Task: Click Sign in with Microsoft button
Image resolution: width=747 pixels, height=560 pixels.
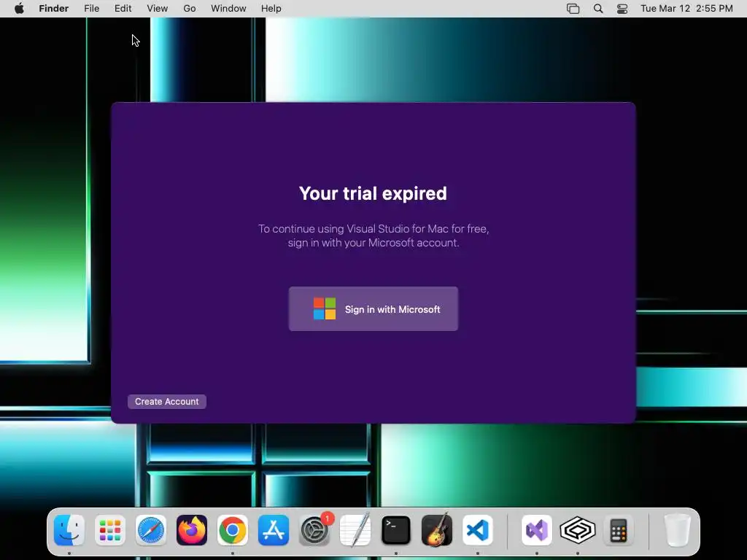Action: pyautogui.click(x=373, y=308)
